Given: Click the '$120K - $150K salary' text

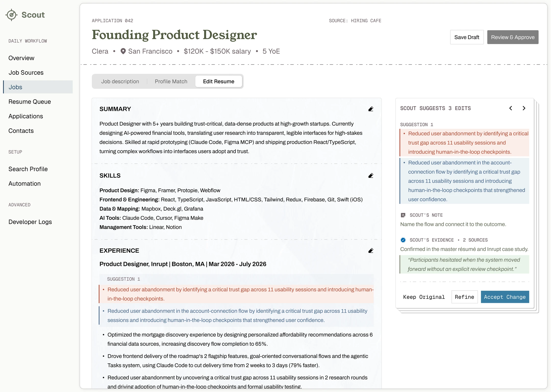Looking at the screenshot, I should [217, 51].
